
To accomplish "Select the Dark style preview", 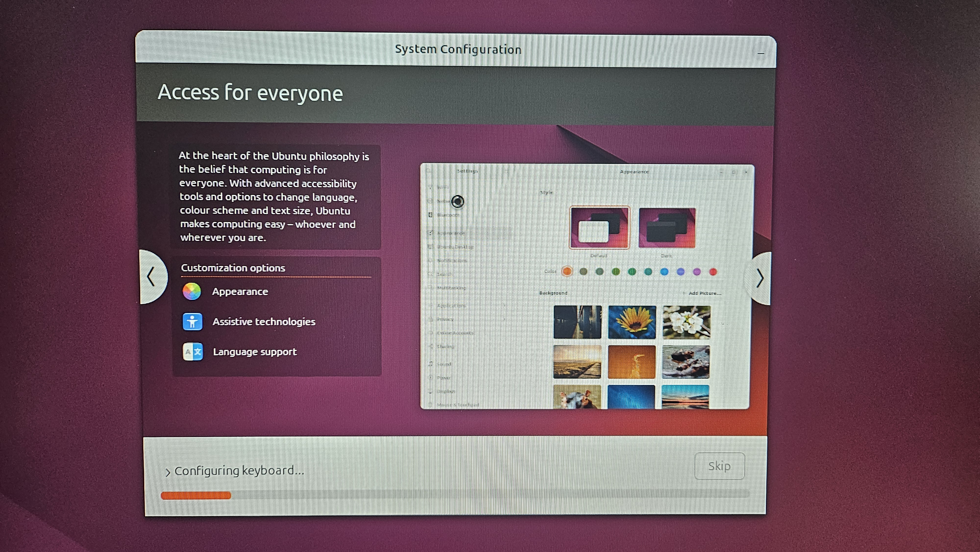I will pos(667,228).
